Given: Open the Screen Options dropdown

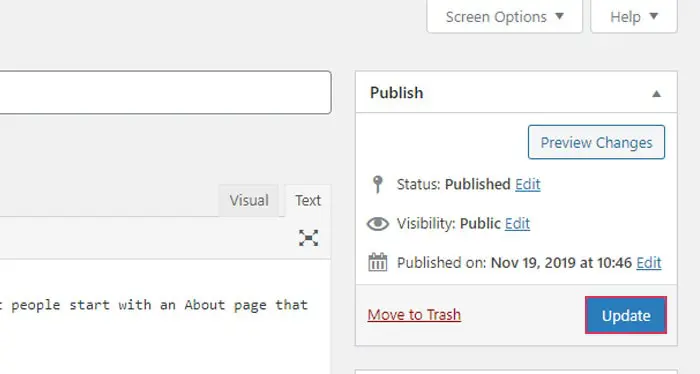Looking at the screenshot, I should tap(504, 17).
